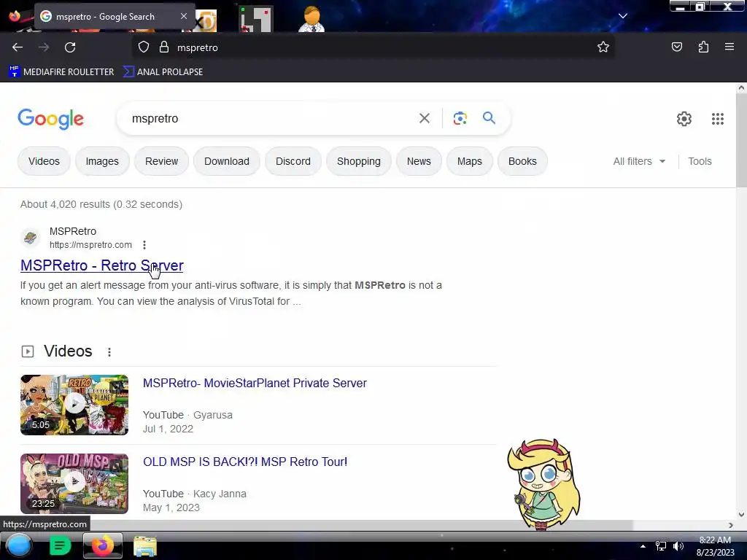The width and height of the screenshot is (747, 560).
Task: Show hidden system tray icons
Action: [x=643, y=546]
